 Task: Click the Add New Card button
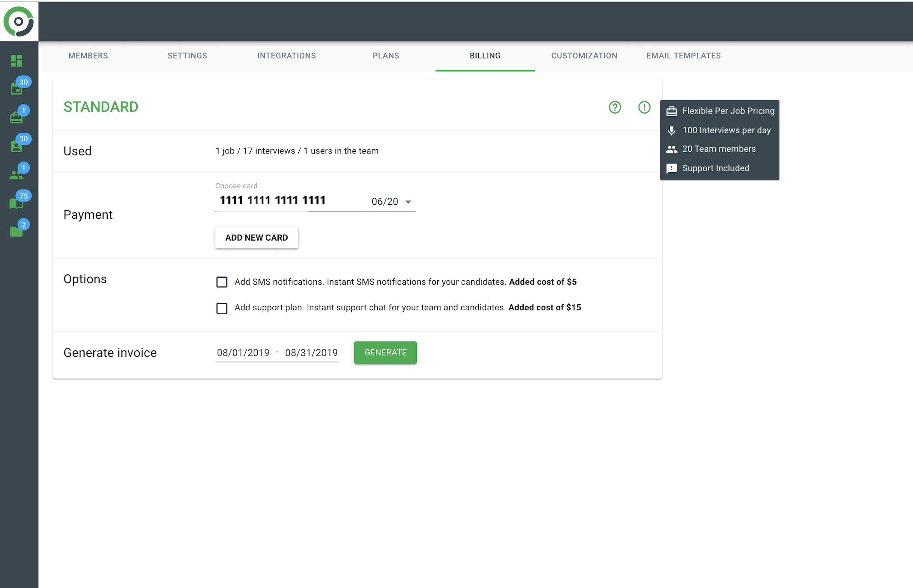coord(256,238)
